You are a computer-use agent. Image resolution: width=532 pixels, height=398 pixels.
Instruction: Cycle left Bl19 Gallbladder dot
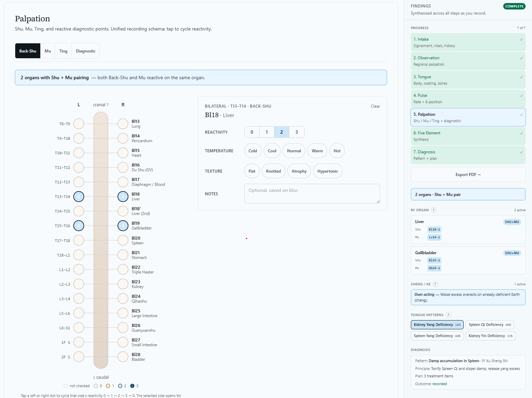(79, 226)
